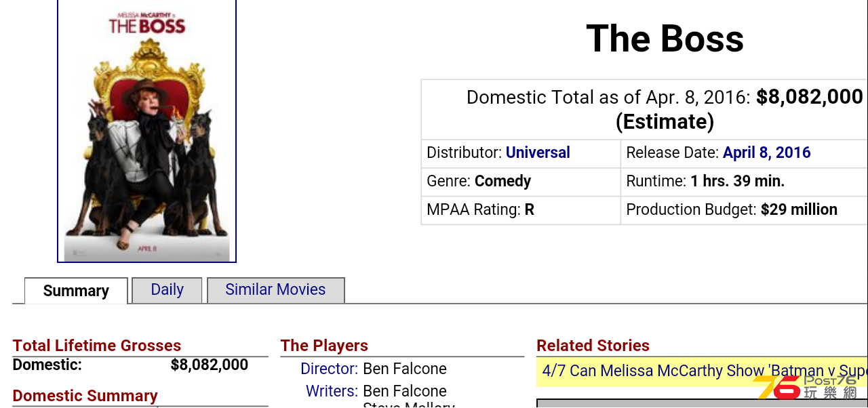Open the April 8, 2016 release date link
Viewport: 868px width, 408px height.
[767, 152]
